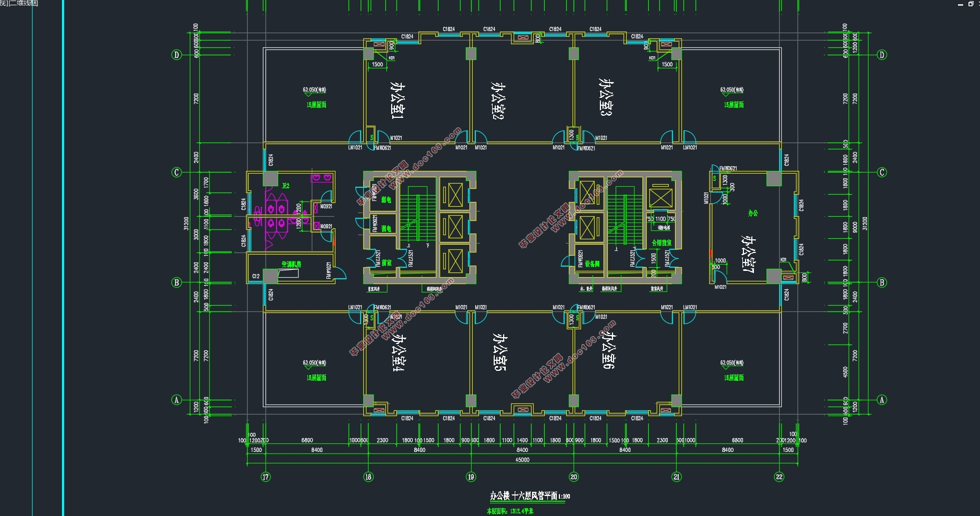Restore down the drawing viewport window
Screen dimensions: 980x516
click(x=971, y=4)
